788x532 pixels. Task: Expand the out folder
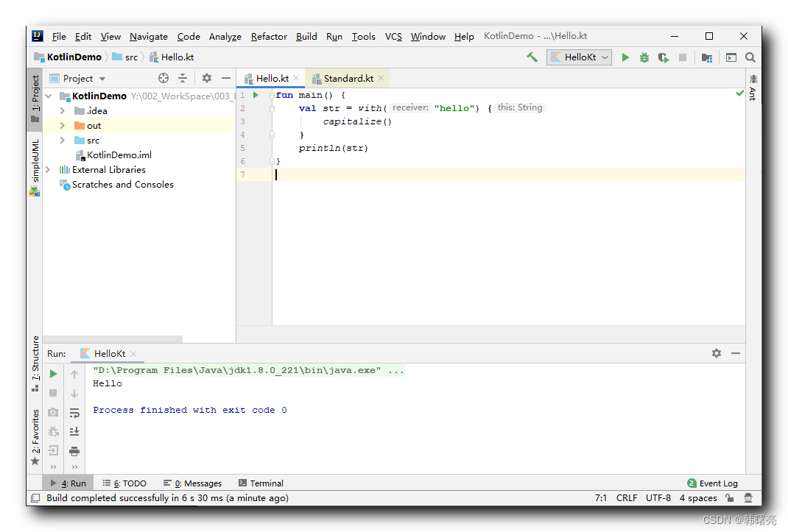[63, 126]
